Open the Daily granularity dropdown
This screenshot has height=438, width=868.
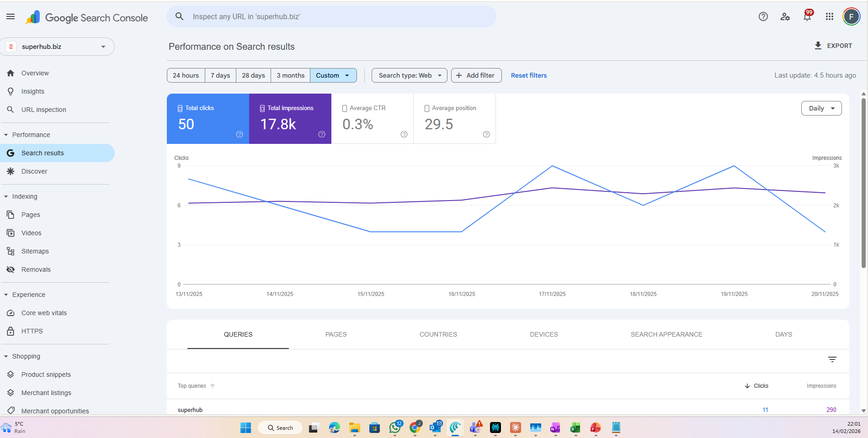click(x=821, y=108)
